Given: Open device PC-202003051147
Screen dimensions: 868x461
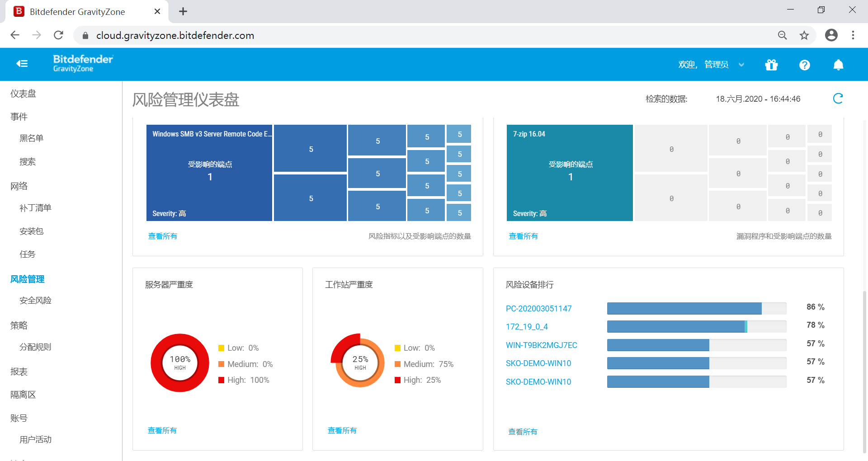Looking at the screenshot, I should (538, 309).
